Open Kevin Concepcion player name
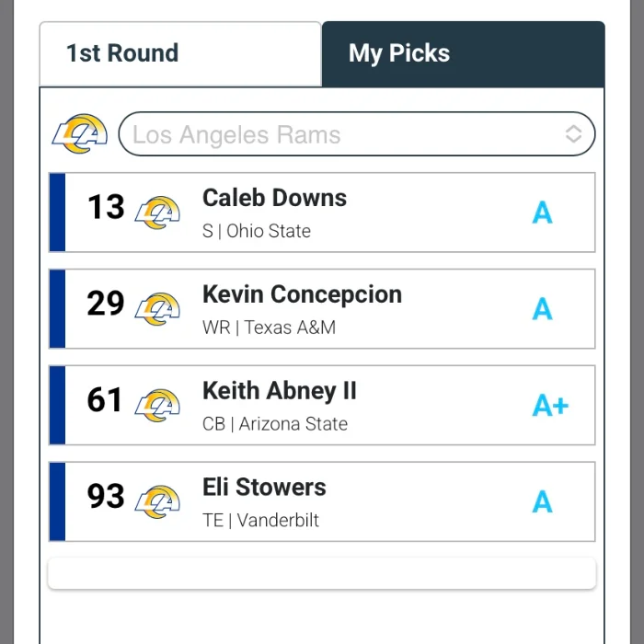644x644 pixels. (302, 294)
